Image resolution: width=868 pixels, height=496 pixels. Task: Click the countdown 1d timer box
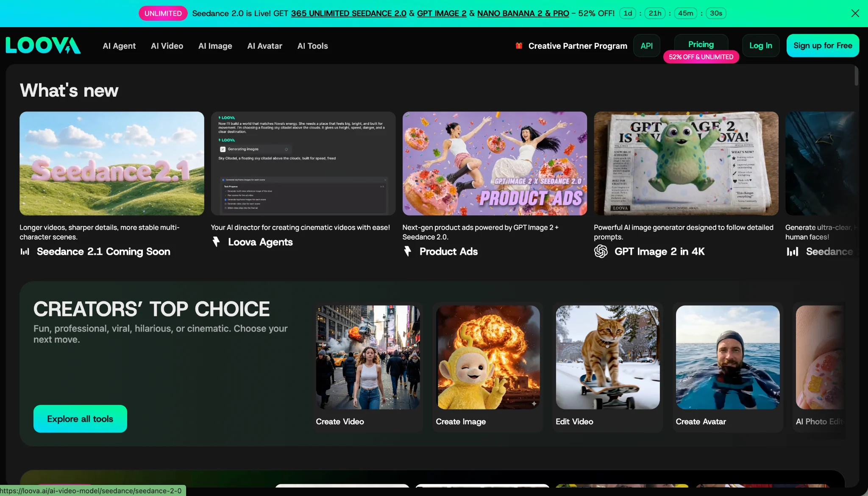click(x=628, y=13)
